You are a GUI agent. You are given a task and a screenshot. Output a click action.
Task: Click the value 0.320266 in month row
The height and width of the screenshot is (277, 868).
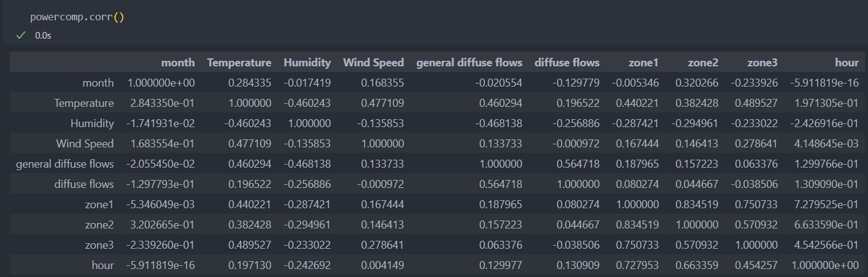(697, 83)
